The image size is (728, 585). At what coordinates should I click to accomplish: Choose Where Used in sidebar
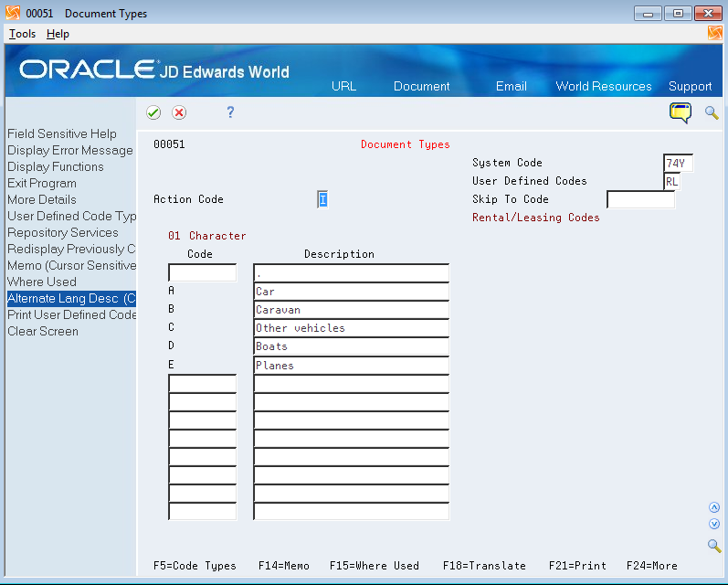tap(42, 282)
